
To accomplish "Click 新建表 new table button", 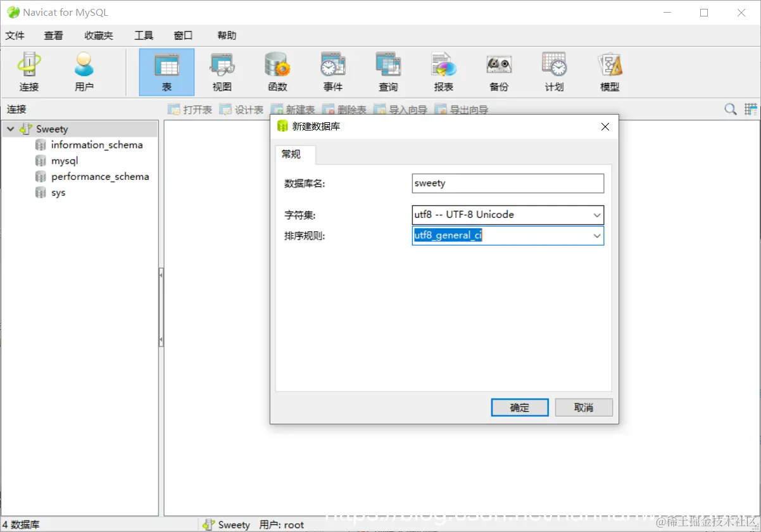I will [x=292, y=110].
